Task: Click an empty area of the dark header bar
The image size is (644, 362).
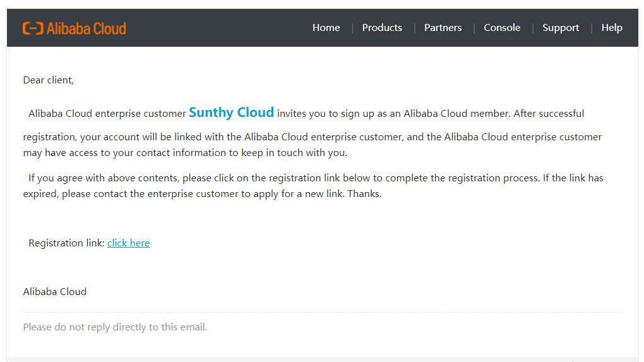Action: coord(218,28)
